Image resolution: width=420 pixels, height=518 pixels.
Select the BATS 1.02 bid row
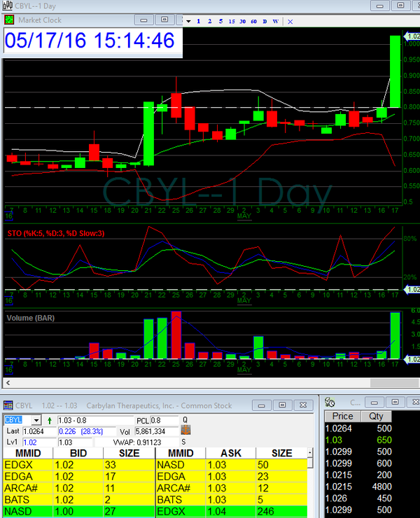[x=78, y=500]
